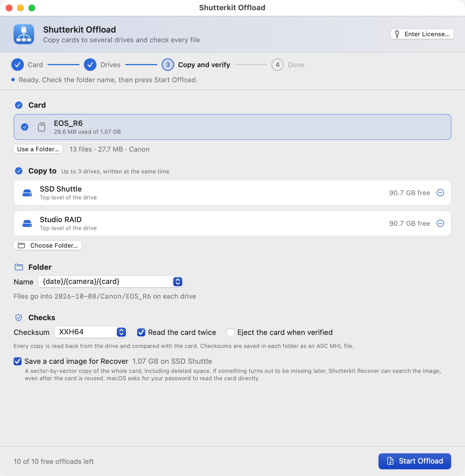Open the Checksum XXH64 dropdown
The image size is (465, 476).
tap(121, 332)
